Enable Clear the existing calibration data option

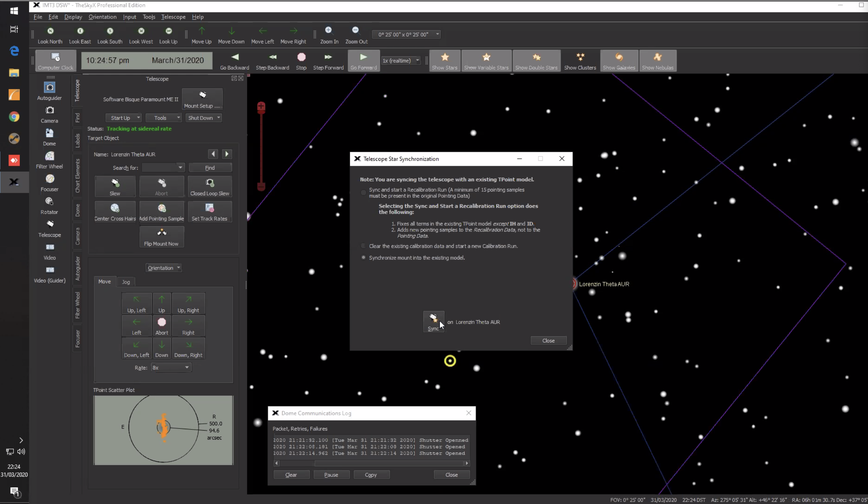pyautogui.click(x=363, y=246)
